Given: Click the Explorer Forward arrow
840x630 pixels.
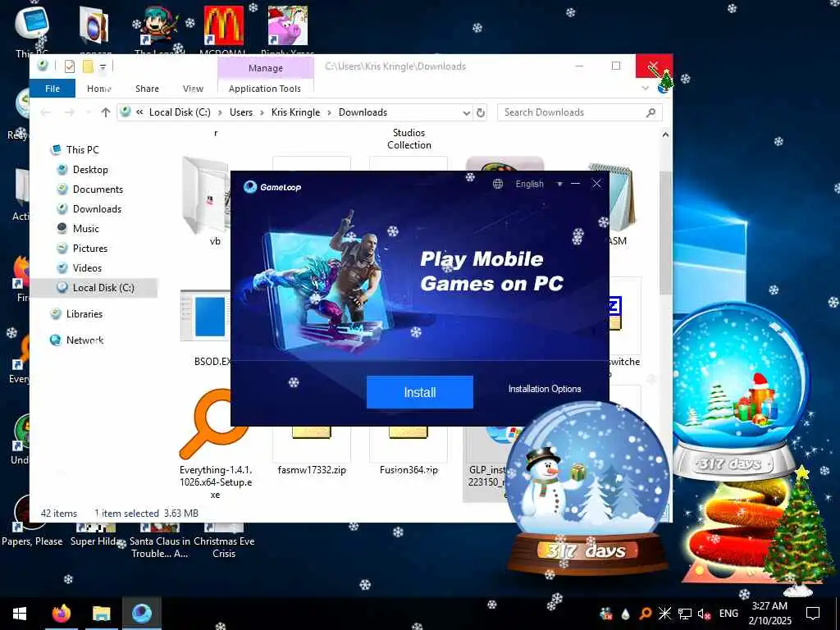Looking at the screenshot, I should (x=69, y=112).
